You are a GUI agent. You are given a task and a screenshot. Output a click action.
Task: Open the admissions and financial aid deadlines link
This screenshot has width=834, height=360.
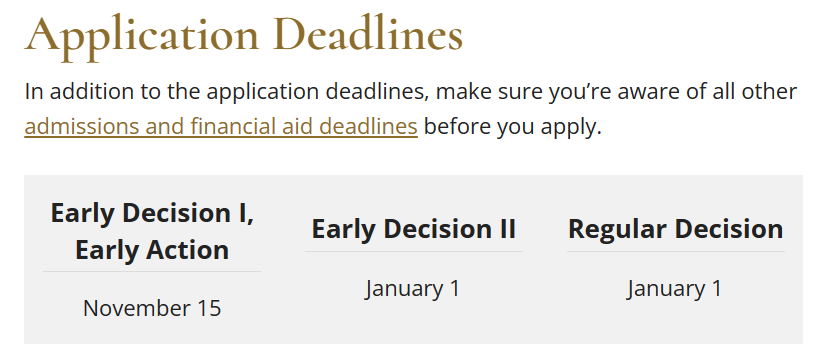coord(221,127)
